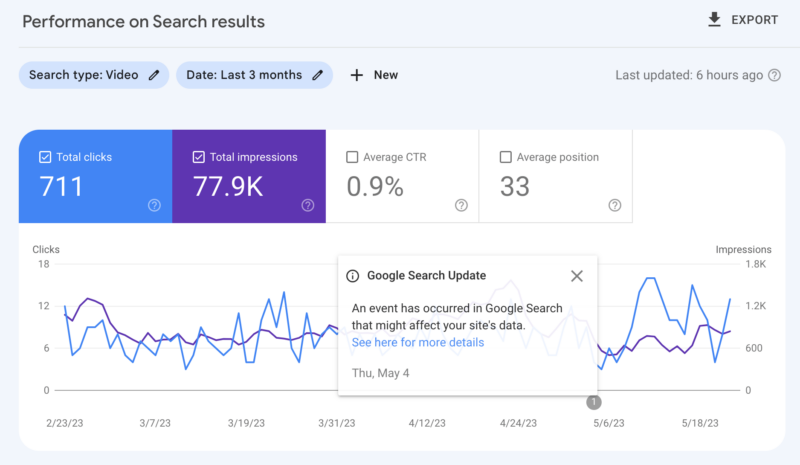The image size is (800, 465).
Task: Click the plus icon to add filter
Action: pyautogui.click(x=357, y=75)
